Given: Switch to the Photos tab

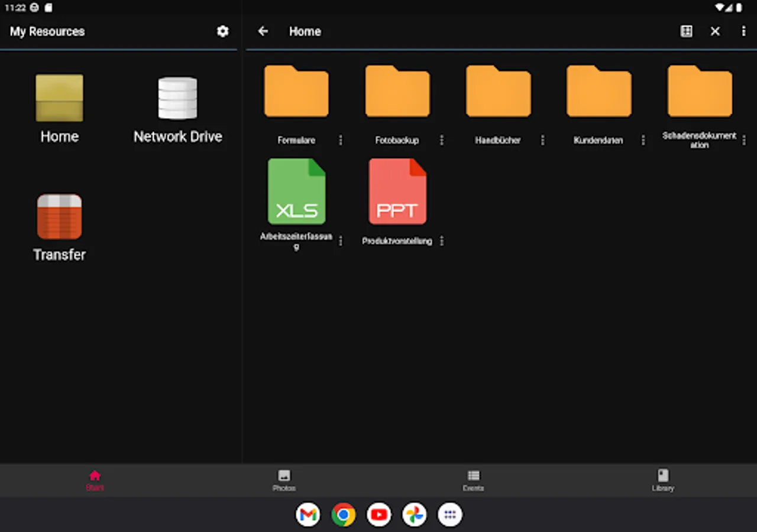Looking at the screenshot, I should tap(284, 480).
